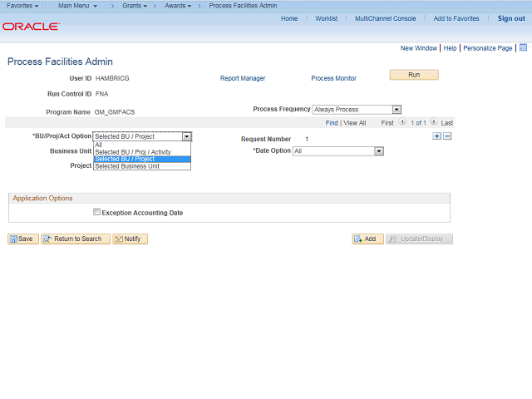
Task: Click Return to Search button
Action: coord(76,239)
